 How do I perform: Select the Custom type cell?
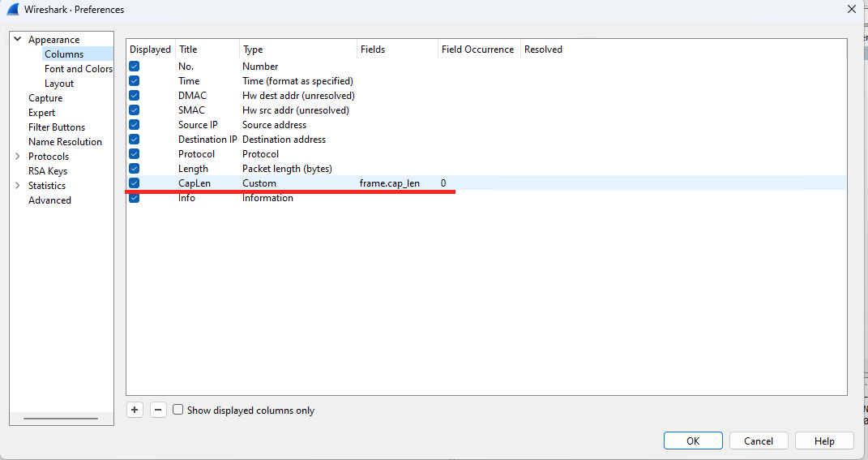tap(259, 183)
